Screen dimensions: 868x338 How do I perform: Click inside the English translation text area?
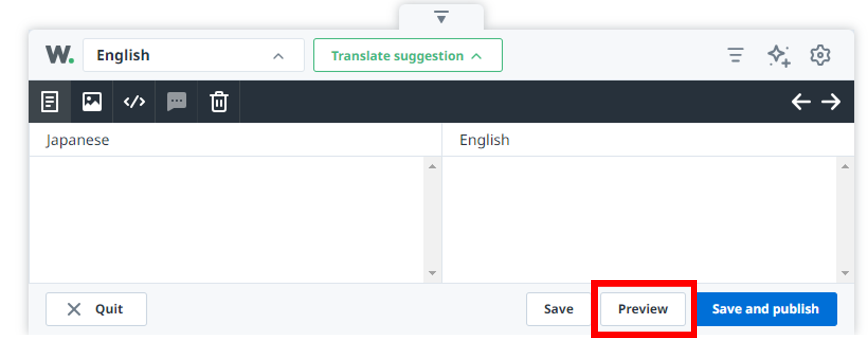click(x=639, y=219)
